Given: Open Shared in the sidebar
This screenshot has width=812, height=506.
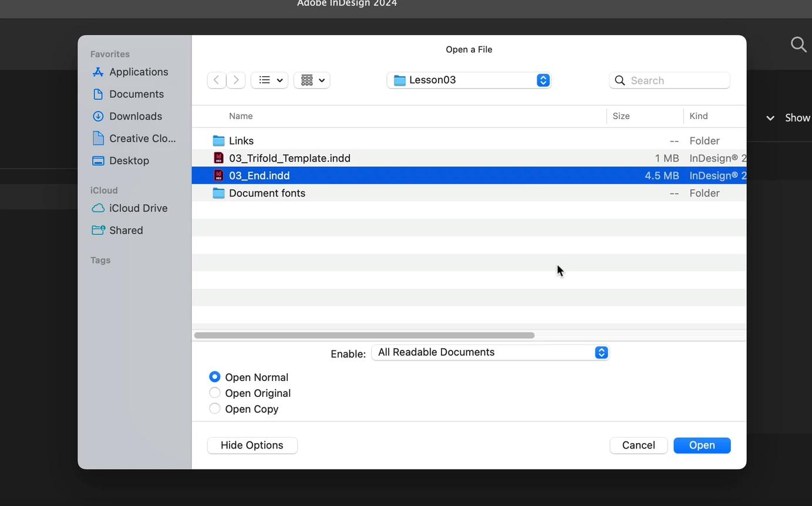Looking at the screenshot, I should pos(117,231).
